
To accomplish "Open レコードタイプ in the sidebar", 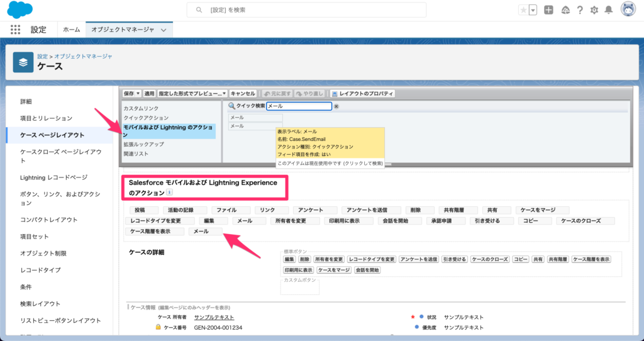I will pyautogui.click(x=40, y=270).
